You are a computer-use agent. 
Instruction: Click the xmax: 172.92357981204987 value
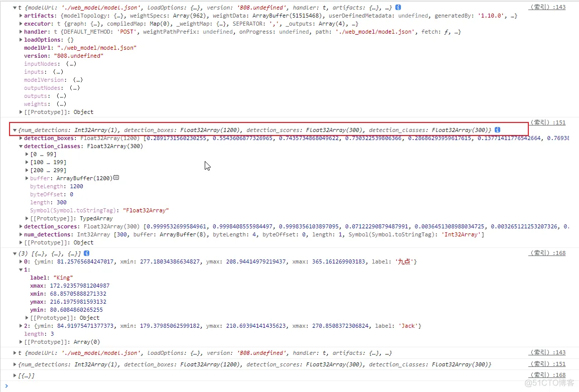click(80, 286)
